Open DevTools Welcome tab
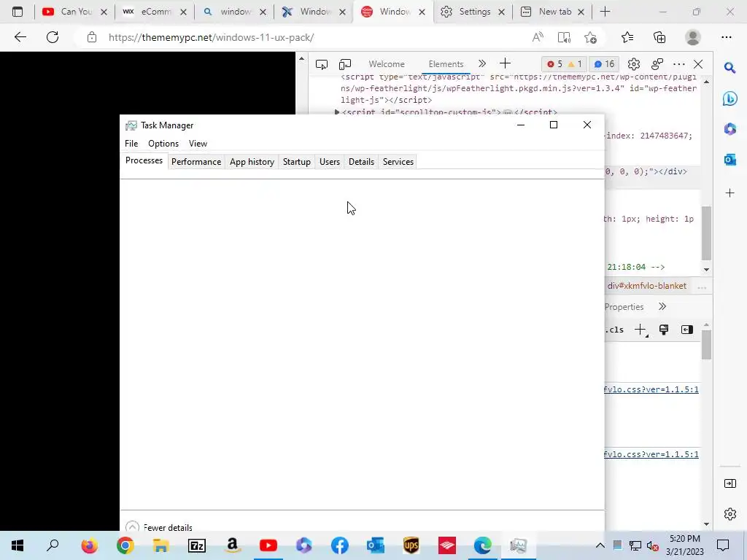747x560 pixels. pos(387,64)
